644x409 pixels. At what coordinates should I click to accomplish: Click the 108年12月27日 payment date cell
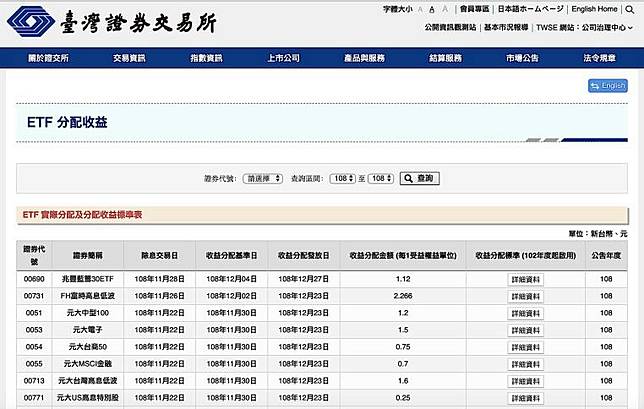click(304, 279)
